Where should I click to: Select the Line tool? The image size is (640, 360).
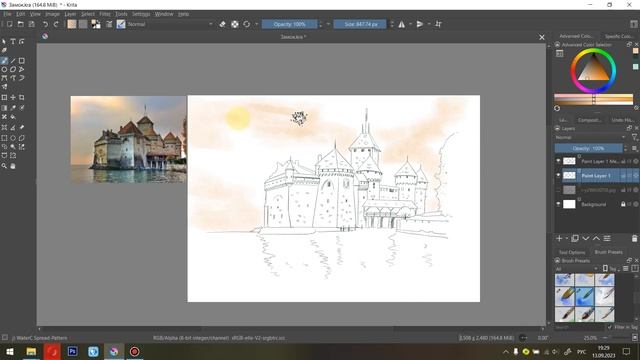[13, 61]
